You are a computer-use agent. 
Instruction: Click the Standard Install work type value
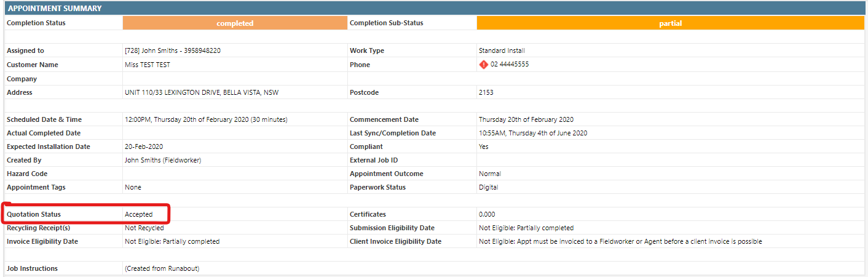(x=502, y=50)
